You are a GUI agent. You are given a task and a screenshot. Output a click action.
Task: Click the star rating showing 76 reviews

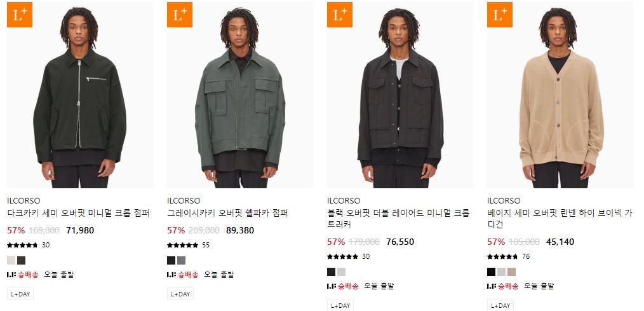(x=502, y=257)
